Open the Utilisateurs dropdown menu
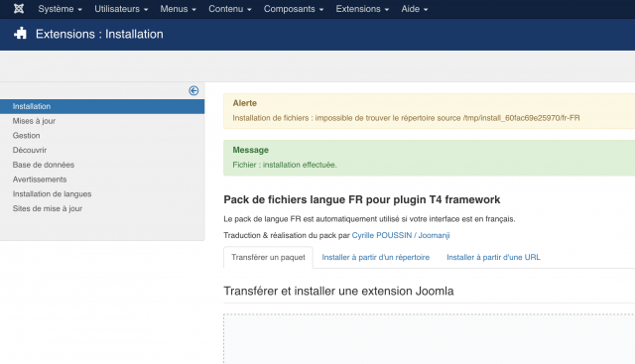635x364 pixels. click(x=121, y=9)
